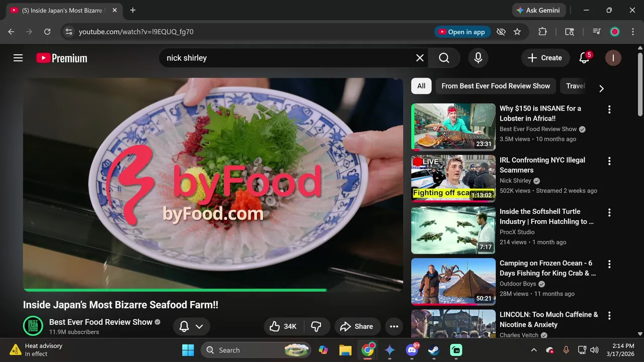Open Steam from taskbar
The image size is (644, 362).
(433, 350)
